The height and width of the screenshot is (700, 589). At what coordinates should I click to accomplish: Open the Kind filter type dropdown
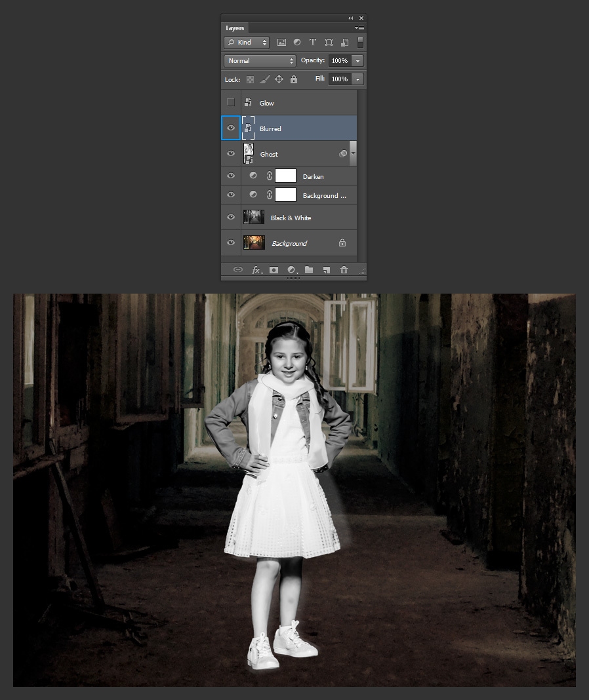pos(247,43)
